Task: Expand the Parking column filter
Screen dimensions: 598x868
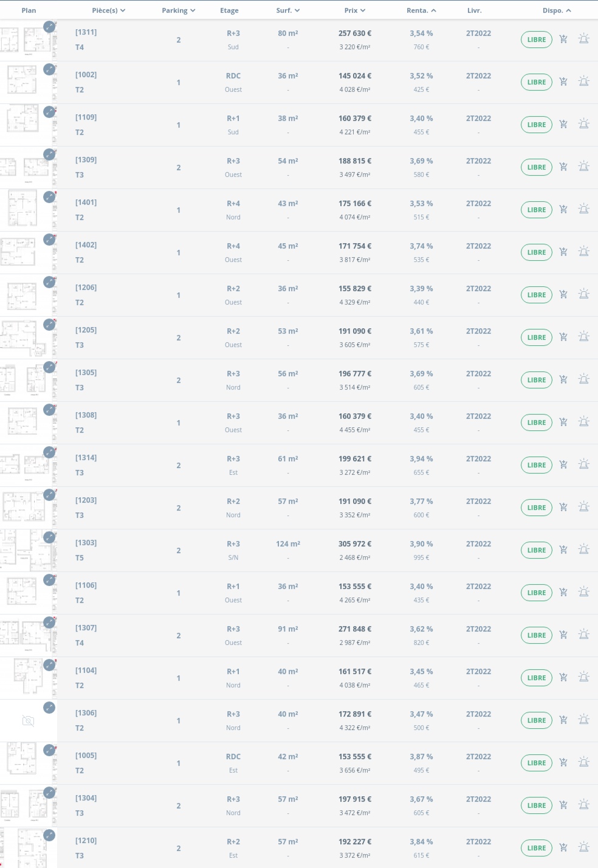Action: [179, 10]
